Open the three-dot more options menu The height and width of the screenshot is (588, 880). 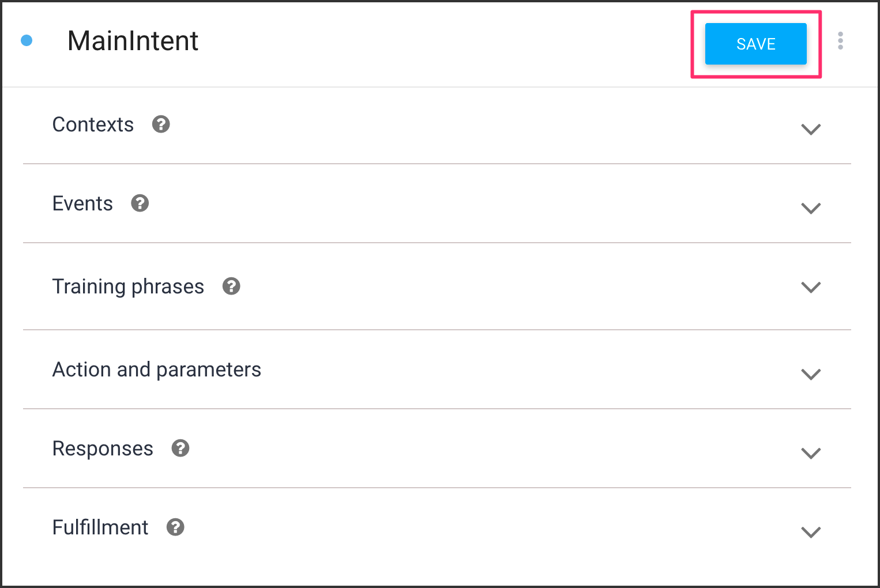point(840,41)
